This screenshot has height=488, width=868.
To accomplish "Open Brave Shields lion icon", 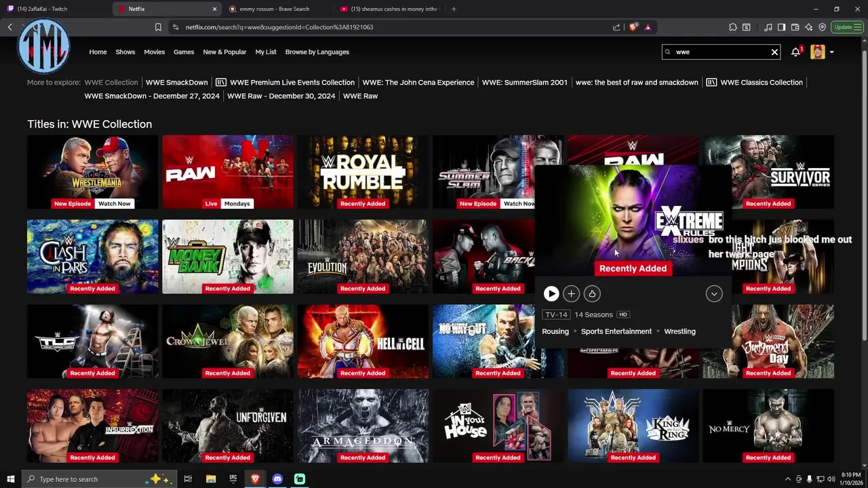I will pos(633,27).
